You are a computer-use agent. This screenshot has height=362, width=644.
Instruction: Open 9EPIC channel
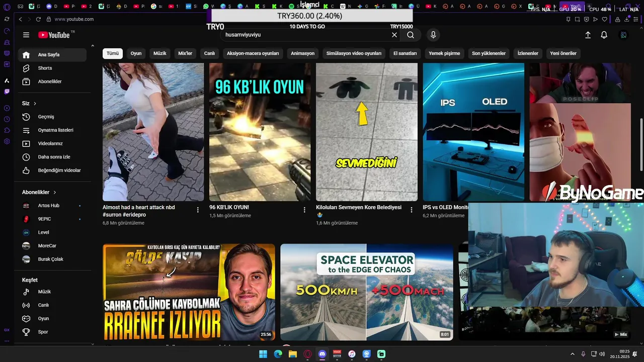52,219
